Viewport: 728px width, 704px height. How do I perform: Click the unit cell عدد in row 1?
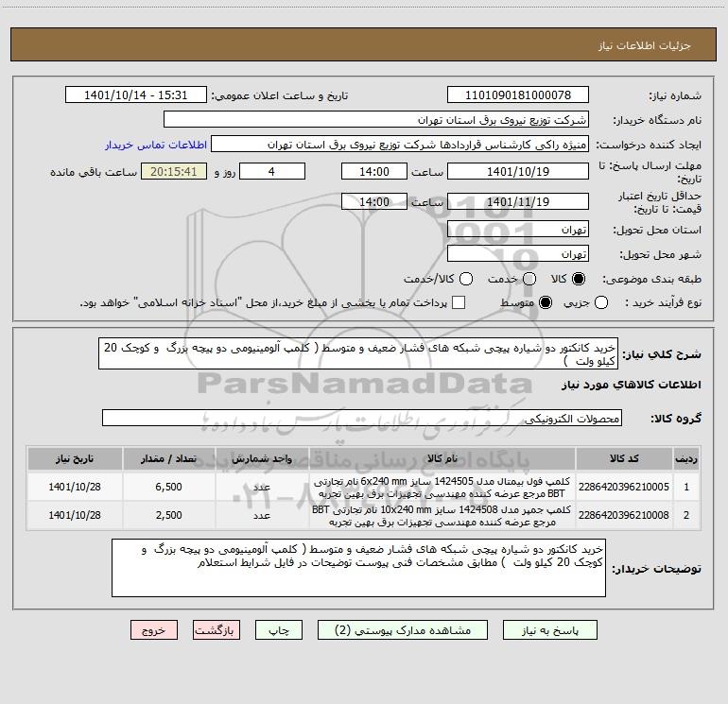click(262, 487)
